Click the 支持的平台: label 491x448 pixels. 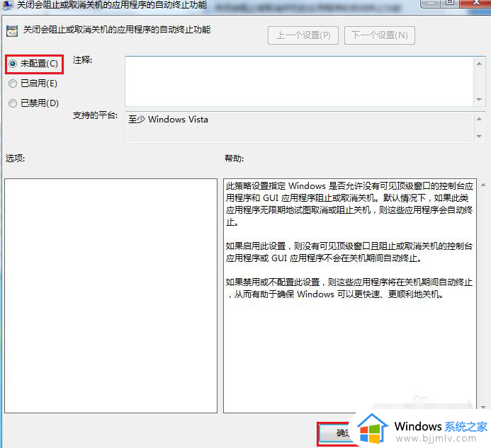(x=95, y=115)
